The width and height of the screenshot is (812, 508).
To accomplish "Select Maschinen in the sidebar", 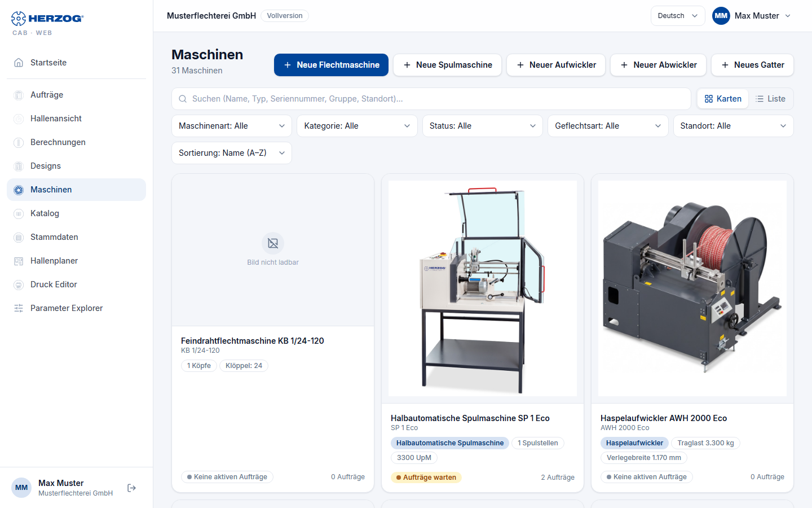I will coord(77,190).
